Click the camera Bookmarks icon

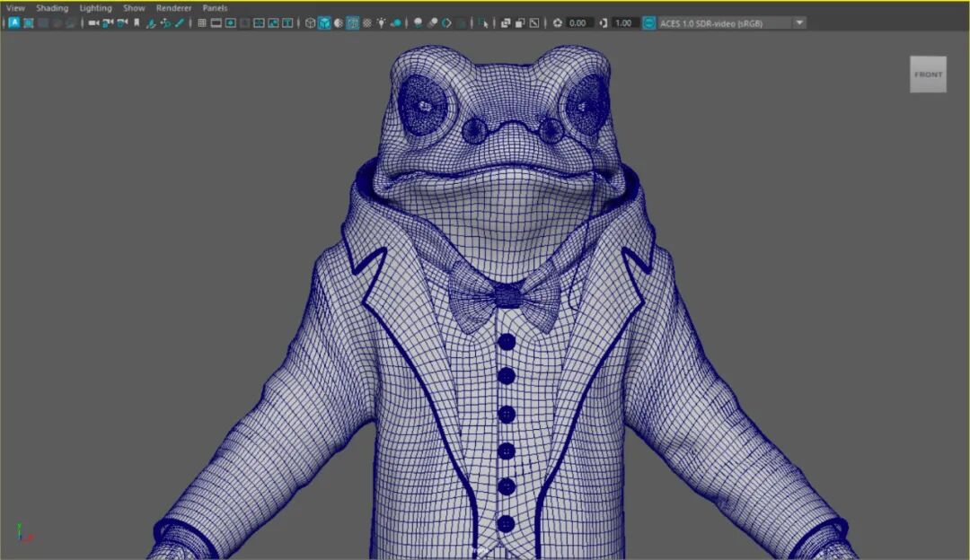point(137,22)
